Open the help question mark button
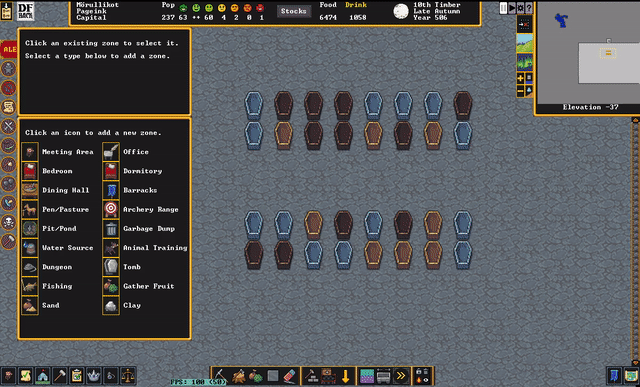 pos(529,8)
